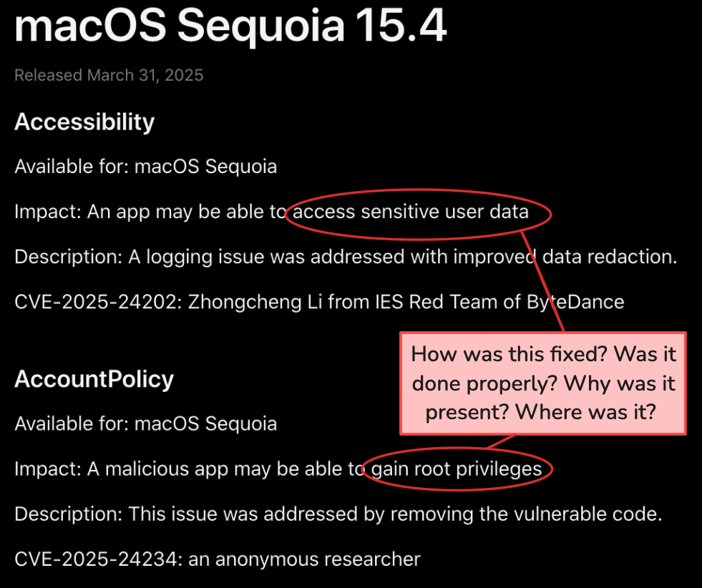Click the red oval around gain root privileges
The width and height of the screenshot is (702, 588).
pyautogui.click(x=457, y=469)
